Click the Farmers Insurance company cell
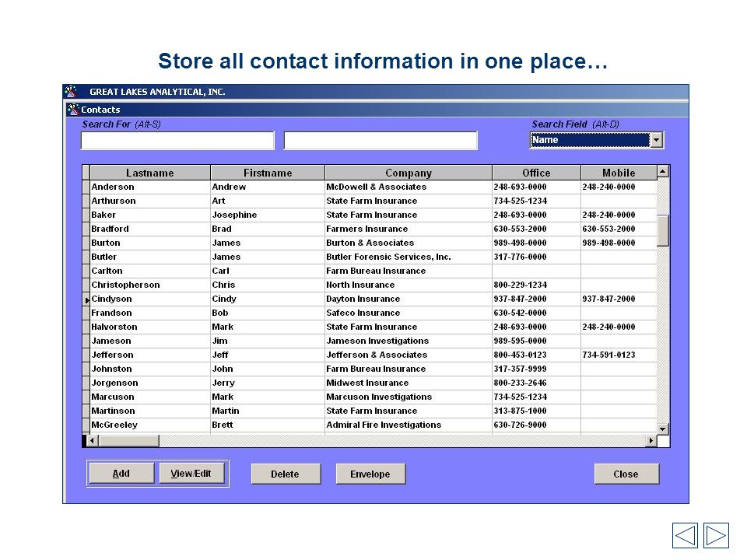Screen dimensions: 747x560 click(x=409, y=229)
